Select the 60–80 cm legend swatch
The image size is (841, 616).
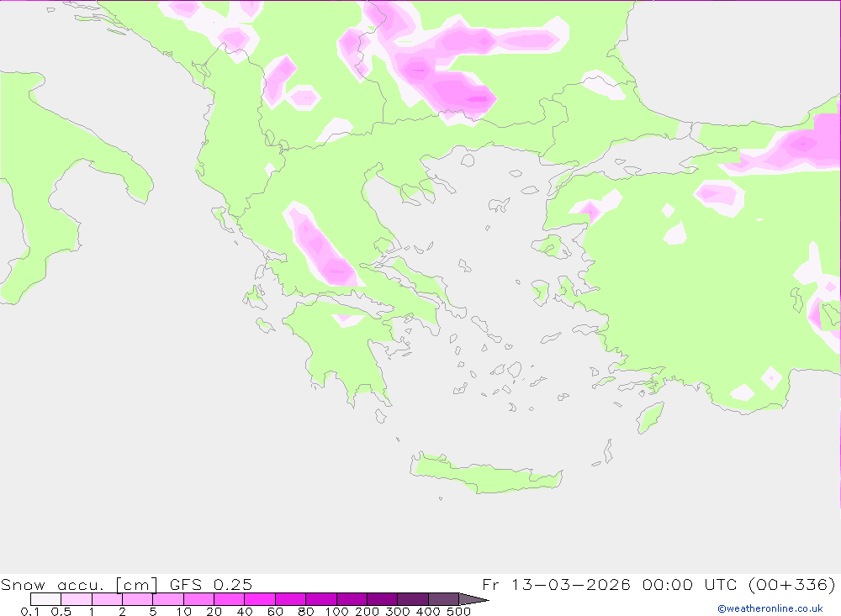291,599
